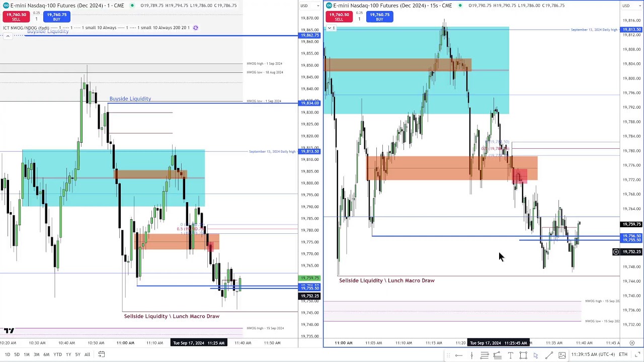Choose the trend line tool
Image resolution: width=644 pixels, height=362 pixels.
[549, 355]
